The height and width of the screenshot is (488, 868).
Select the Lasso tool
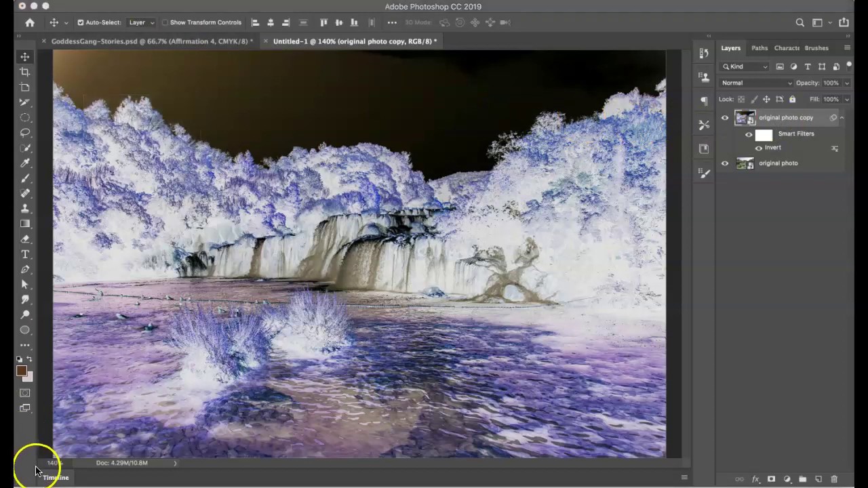pos(25,133)
